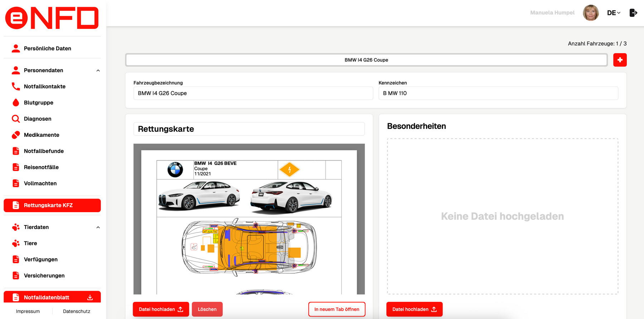The height and width of the screenshot is (319, 644).
Task: Click the Reisenotfälle document icon
Action: pyautogui.click(x=16, y=167)
